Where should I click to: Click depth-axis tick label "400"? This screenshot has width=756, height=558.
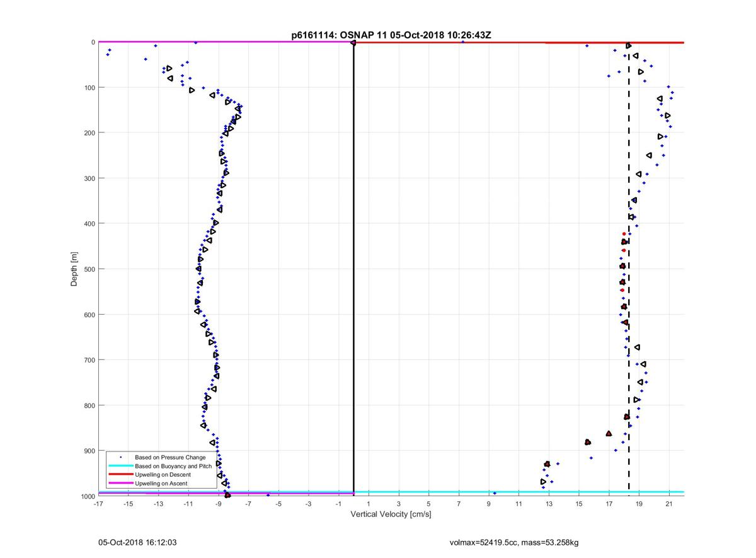coord(89,223)
